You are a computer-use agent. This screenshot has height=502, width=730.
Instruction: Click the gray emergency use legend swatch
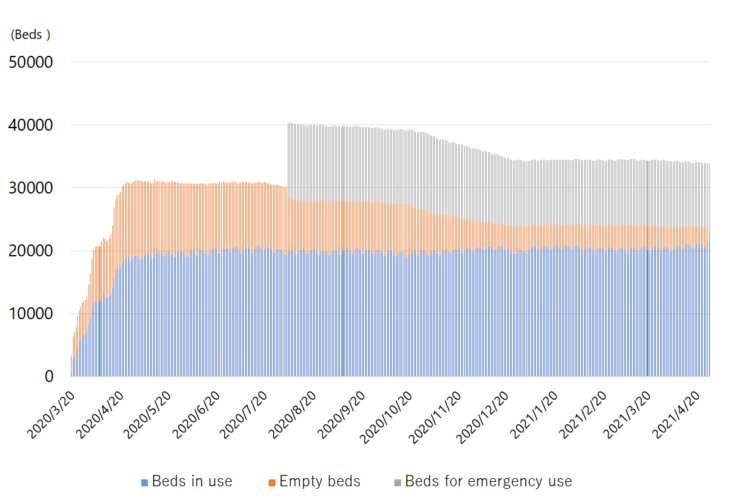click(396, 482)
